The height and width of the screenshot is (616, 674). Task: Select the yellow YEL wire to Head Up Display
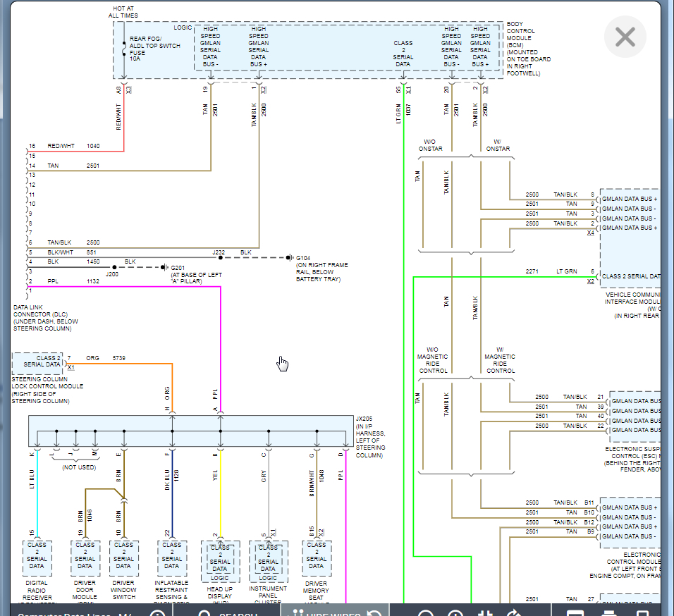coord(221,493)
